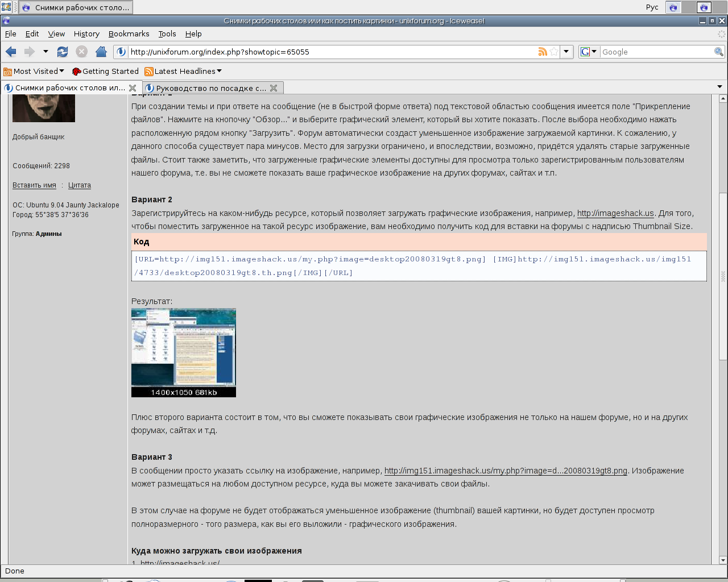Click the Цитата link
The image size is (728, 582).
[80, 185]
